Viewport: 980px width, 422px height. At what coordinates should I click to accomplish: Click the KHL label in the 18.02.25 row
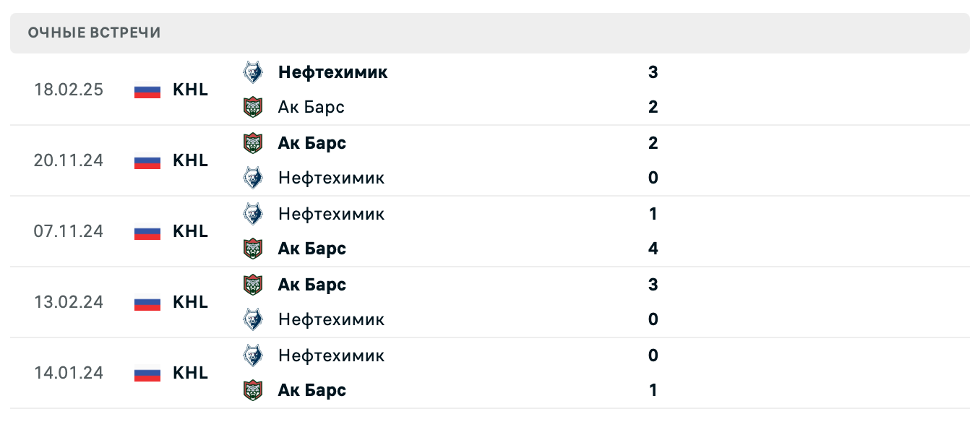pyautogui.click(x=190, y=90)
